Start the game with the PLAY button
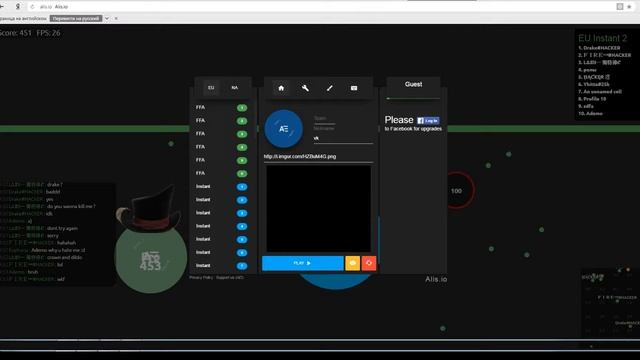The image size is (640, 360). (x=302, y=263)
